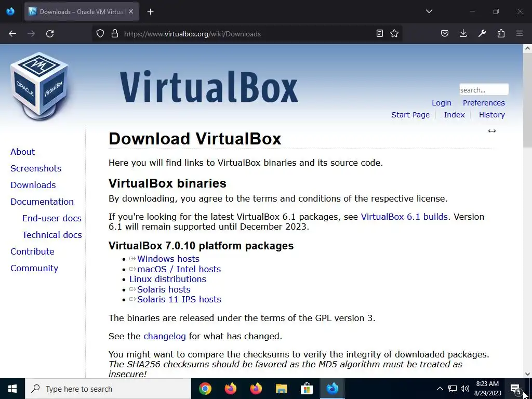Close the Downloads – Oracle VM VirtualBox tab

131,12
